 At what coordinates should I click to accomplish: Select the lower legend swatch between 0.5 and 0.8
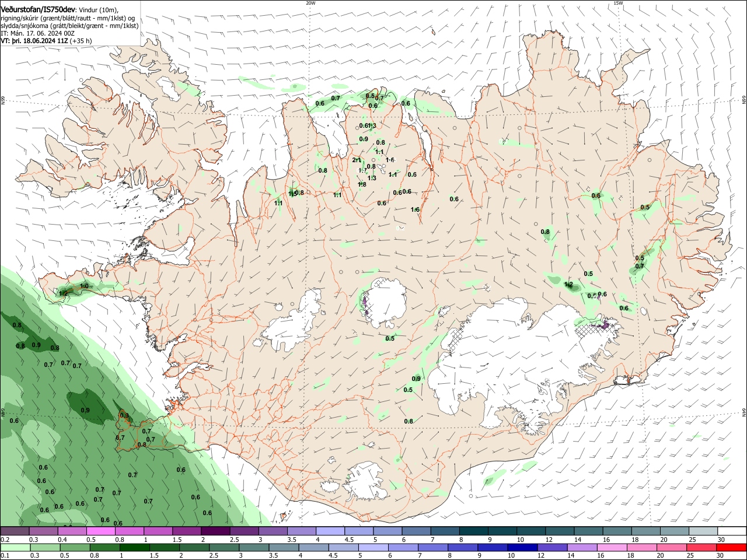pyautogui.click(x=75, y=547)
